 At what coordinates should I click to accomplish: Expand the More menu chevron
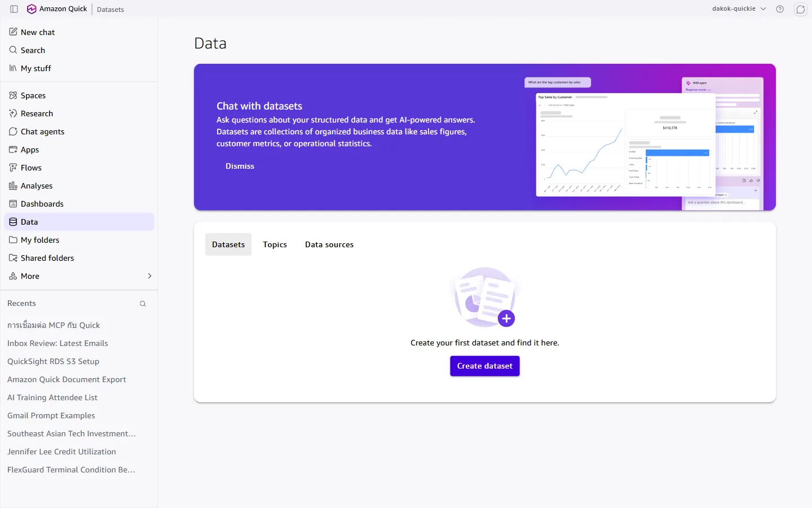149,276
